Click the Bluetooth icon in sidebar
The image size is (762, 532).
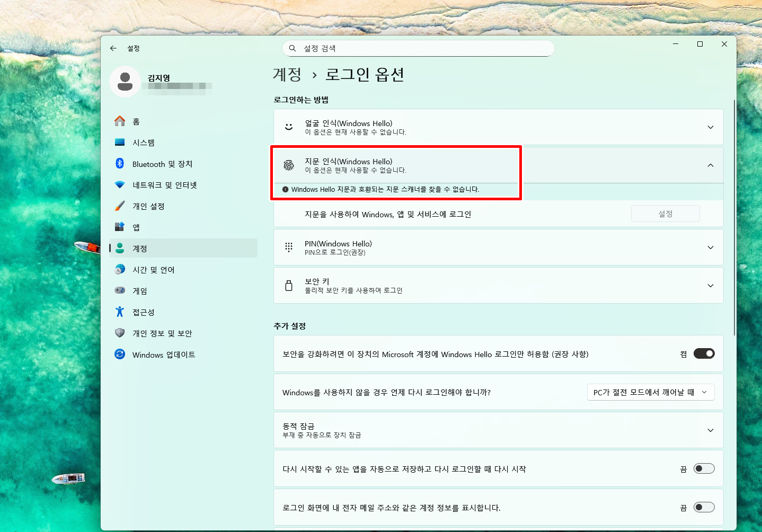(120, 164)
